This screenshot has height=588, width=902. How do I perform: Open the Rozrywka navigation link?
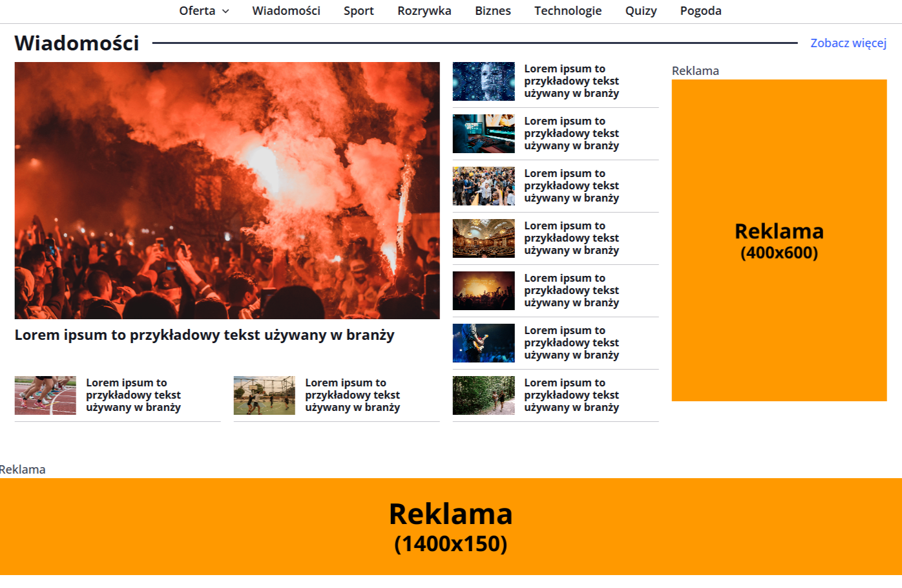(424, 11)
